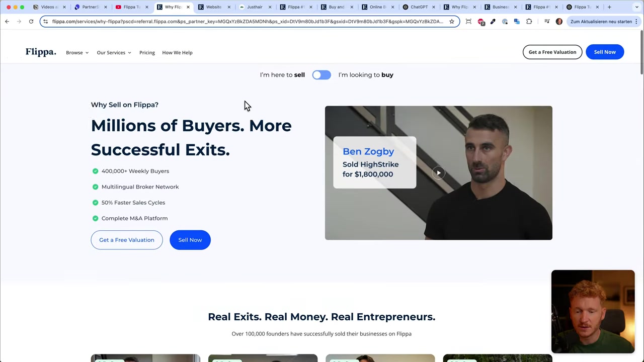Switch to the PartnerStack tab
The width and height of the screenshot is (644, 362).
90,7
